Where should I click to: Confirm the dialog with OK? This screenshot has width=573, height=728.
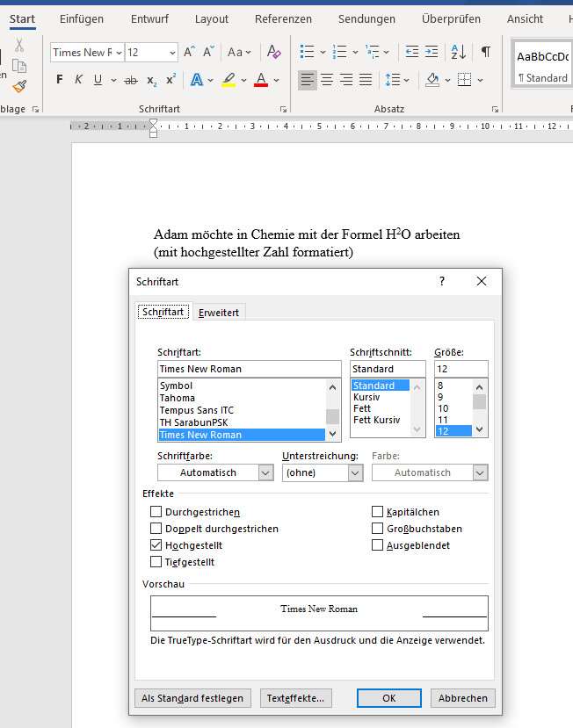click(388, 698)
